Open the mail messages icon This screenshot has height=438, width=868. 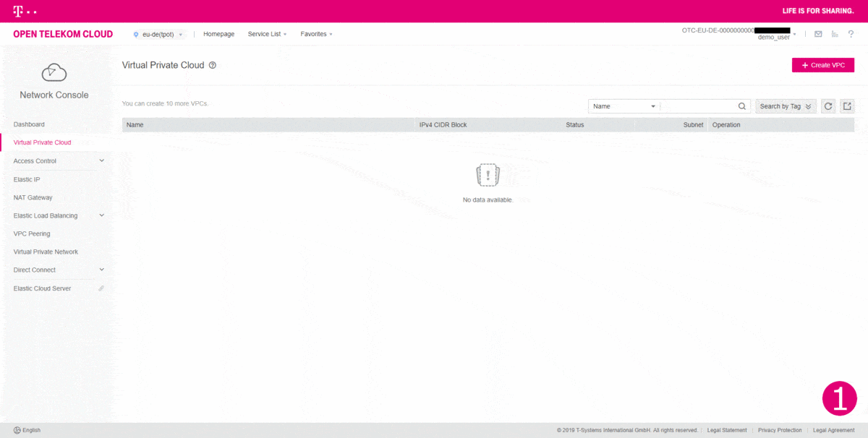click(818, 34)
